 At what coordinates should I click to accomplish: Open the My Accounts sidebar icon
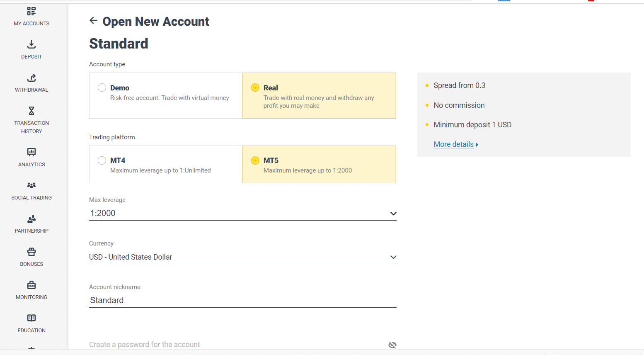coord(31,12)
